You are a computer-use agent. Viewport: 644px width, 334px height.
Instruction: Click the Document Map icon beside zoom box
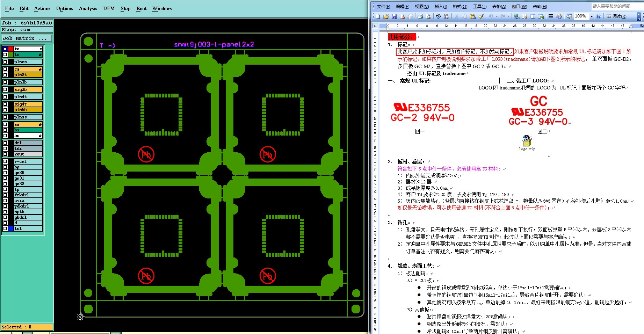569,16
